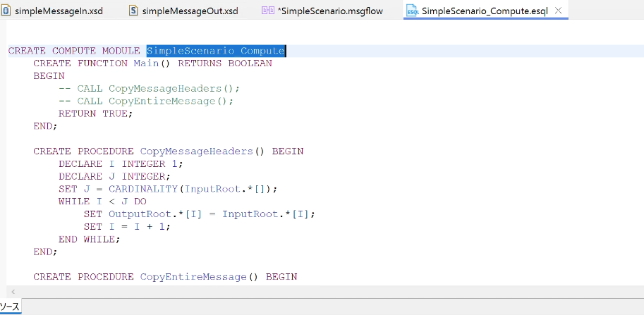Viewport: 644px width, 315px height.
Task: Click the commented CALL CopyMessageHeaders() line
Action: click(x=149, y=89)
